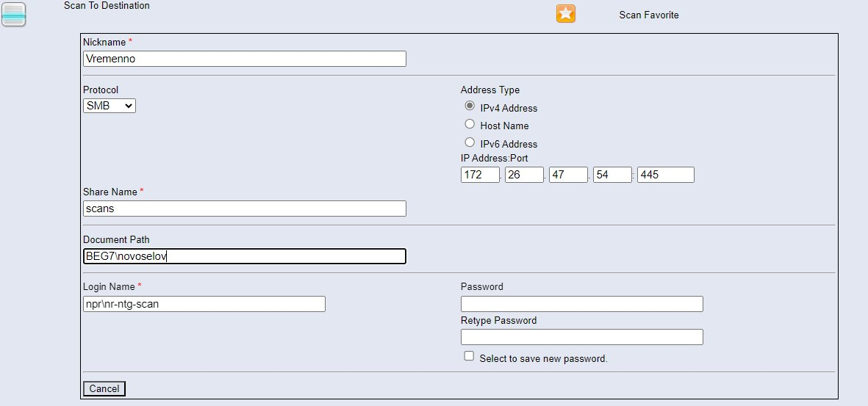Select the IPv4 Address radio button
Viewport: 868px width, 406px height.
(x=470, y=106)
